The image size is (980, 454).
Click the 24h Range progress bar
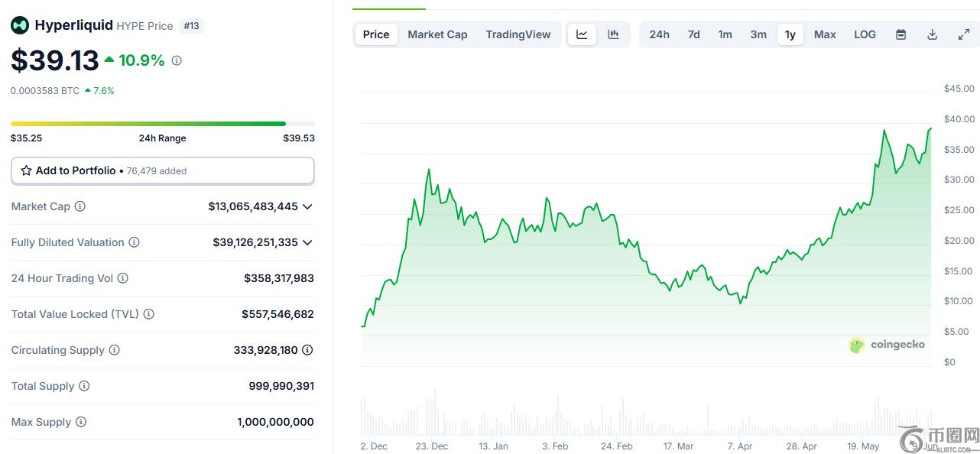pos(162,123)
